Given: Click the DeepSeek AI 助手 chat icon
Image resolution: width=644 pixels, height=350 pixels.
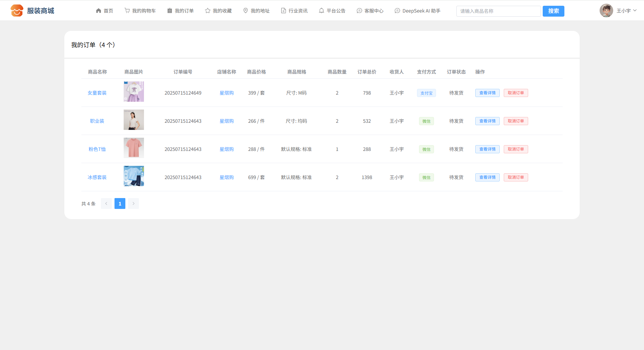Looking at the screenshot, I should pos(397,11).
